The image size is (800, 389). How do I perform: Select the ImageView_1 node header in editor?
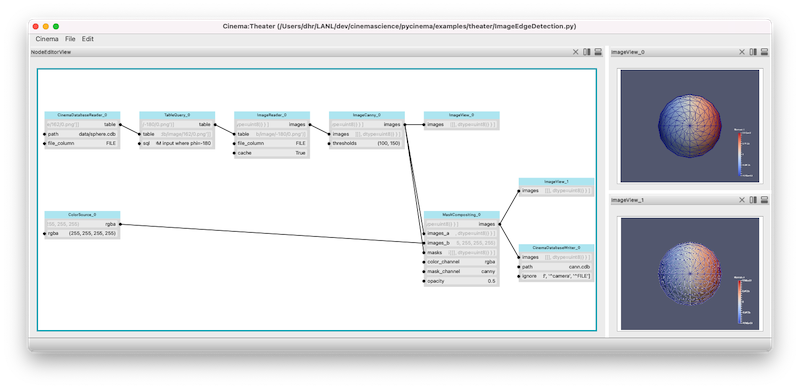[x=557, y=182]
